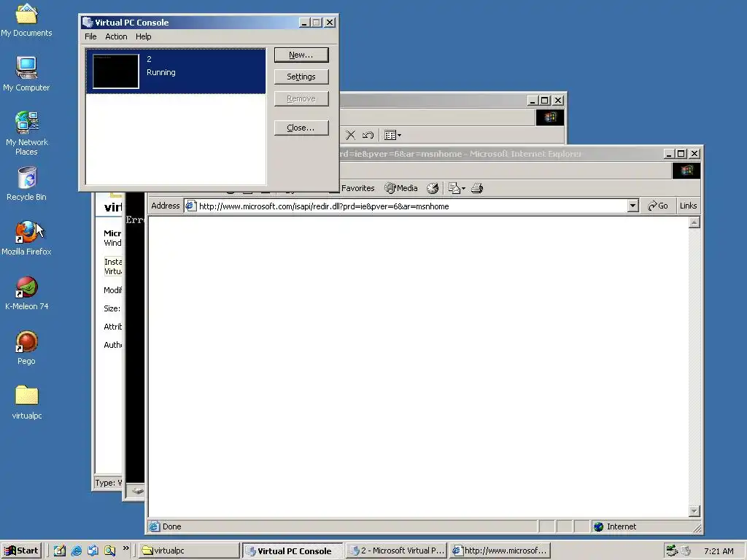Open the My Documents desktop icon
The image size is (747, 560).
click(x=26, y=19)
